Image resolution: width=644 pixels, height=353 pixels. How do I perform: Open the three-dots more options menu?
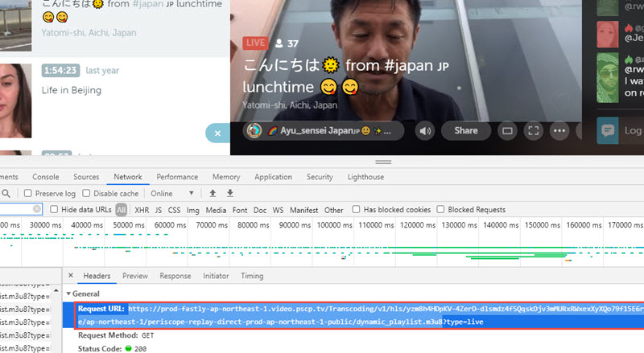click(x=559, y=131)
